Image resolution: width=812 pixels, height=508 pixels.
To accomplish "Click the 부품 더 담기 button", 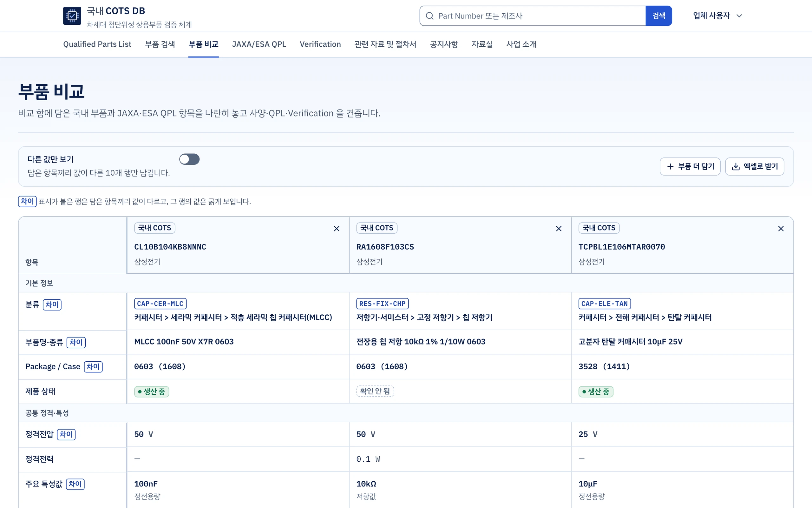I will [x=690, y=167].
